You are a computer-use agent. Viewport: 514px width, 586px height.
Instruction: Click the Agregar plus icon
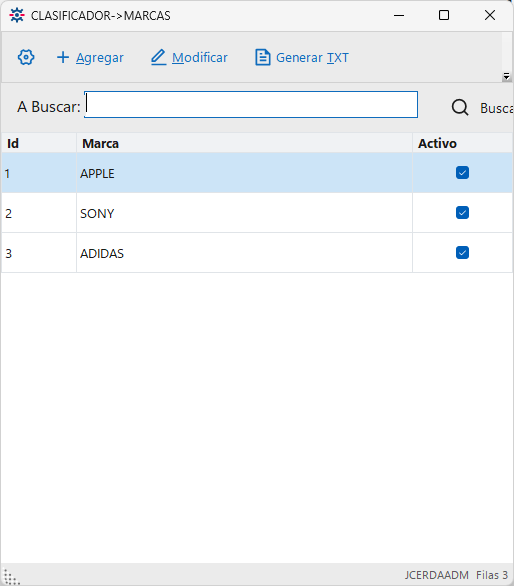[x=63, y=57]
